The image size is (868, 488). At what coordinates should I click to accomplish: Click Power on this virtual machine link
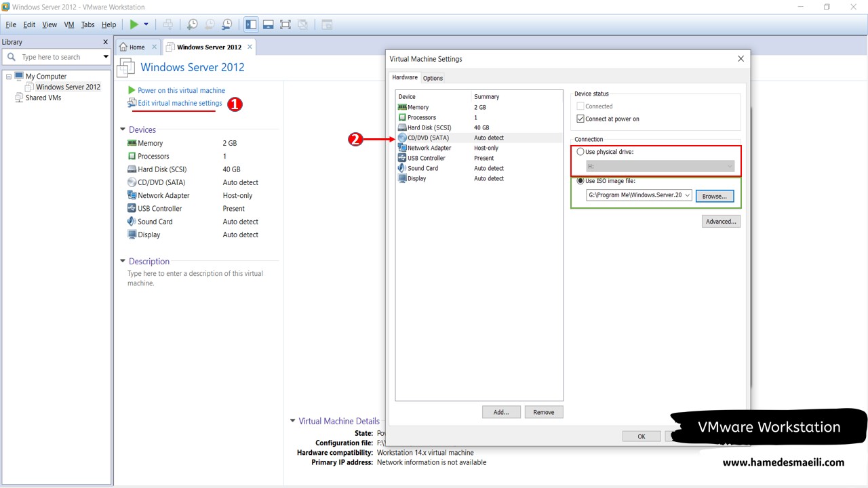click(x=181, y=90)
